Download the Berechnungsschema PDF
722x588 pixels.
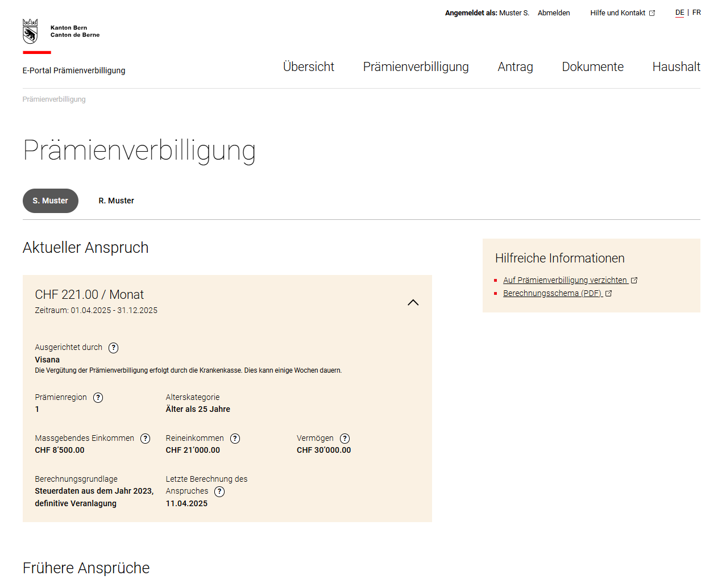pyautogui.click(x=553, y=293)
